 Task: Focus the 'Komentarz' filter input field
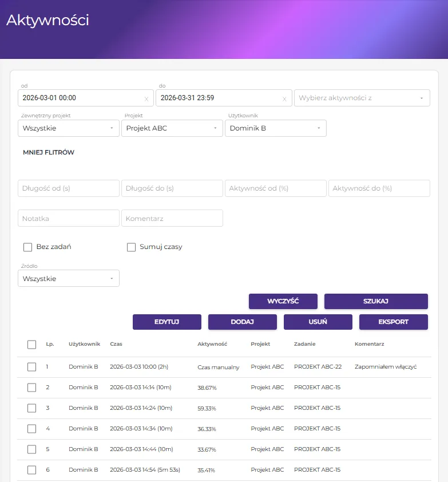pyautogui.click(x=172, y=218)
